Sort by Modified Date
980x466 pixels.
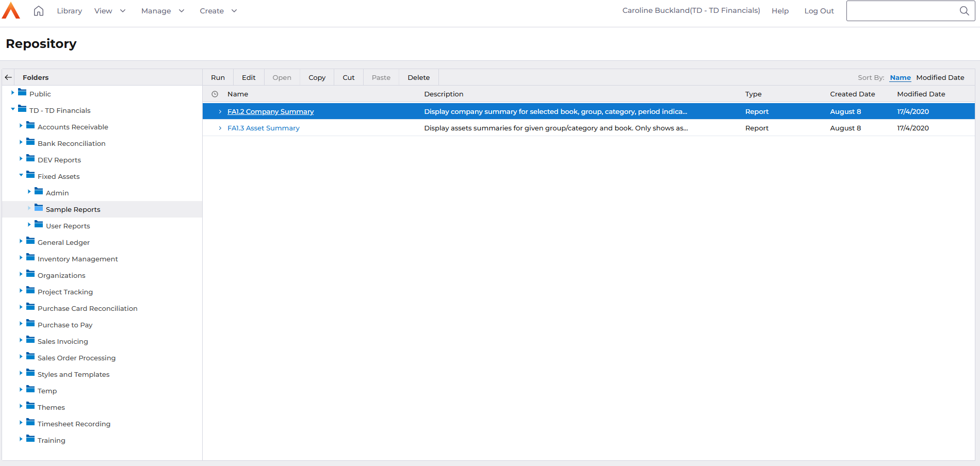tap(940, 77)
